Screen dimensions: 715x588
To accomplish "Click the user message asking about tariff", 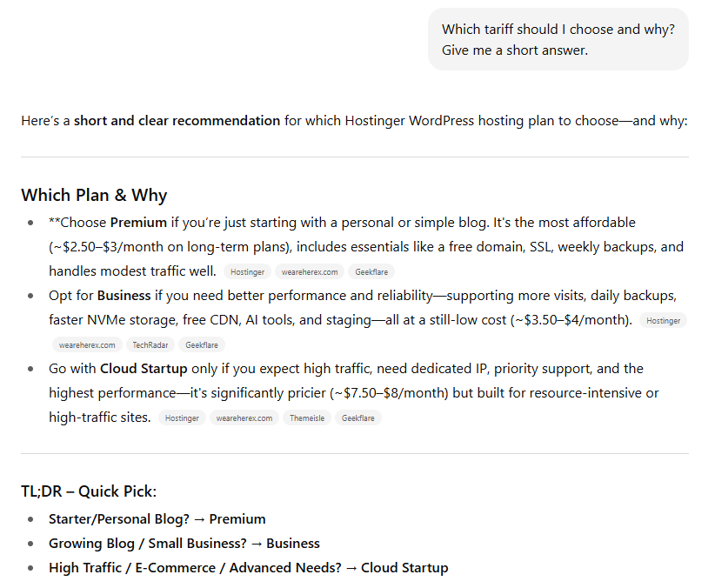I will click(x=558, y=40).
